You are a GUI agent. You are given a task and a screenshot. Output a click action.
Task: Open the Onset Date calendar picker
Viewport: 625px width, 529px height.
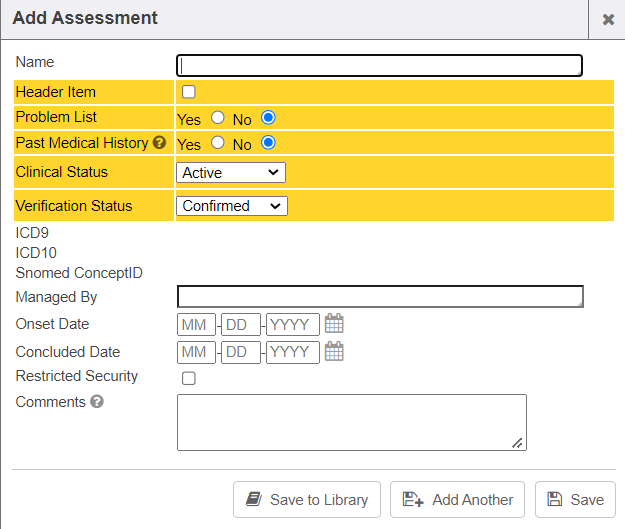click(x=334, y=324)
